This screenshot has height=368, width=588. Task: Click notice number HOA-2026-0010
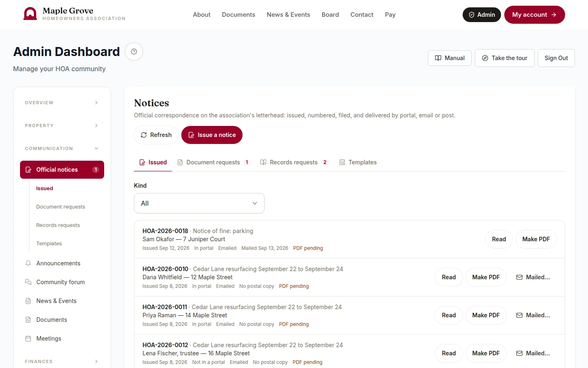(165, 269)
